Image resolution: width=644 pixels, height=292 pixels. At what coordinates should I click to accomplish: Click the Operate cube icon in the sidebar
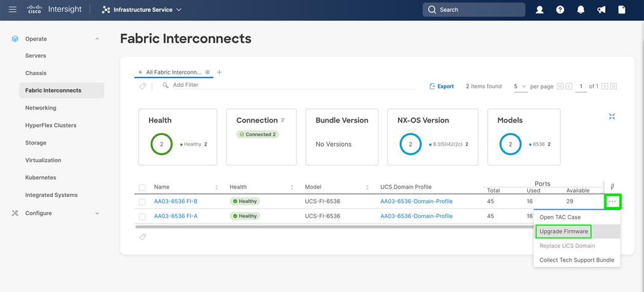coord(15,39)
